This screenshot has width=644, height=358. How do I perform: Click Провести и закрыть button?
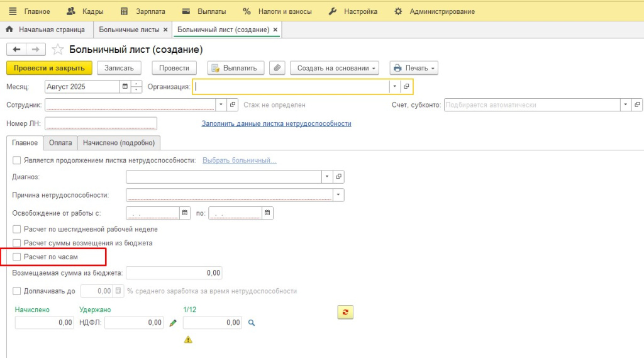[49, 68]
